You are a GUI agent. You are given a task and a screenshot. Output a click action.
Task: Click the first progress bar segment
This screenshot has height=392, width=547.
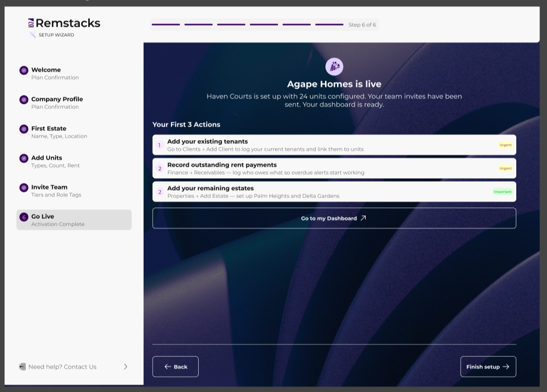point(165,25)
